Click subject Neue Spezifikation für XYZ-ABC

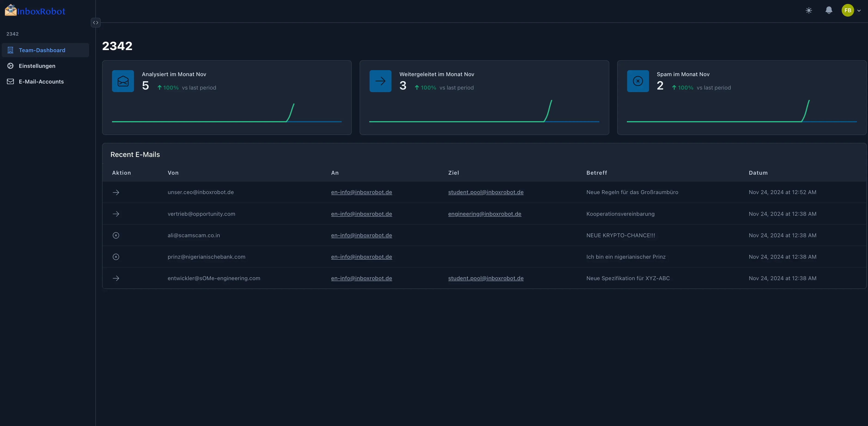tap(628, 279)
